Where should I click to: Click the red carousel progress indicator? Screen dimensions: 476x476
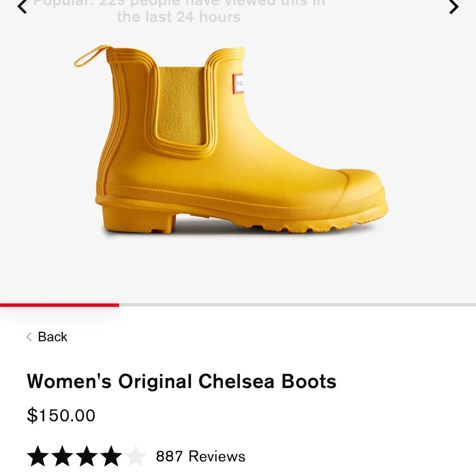pyautogui.click(x=59, y=305)
